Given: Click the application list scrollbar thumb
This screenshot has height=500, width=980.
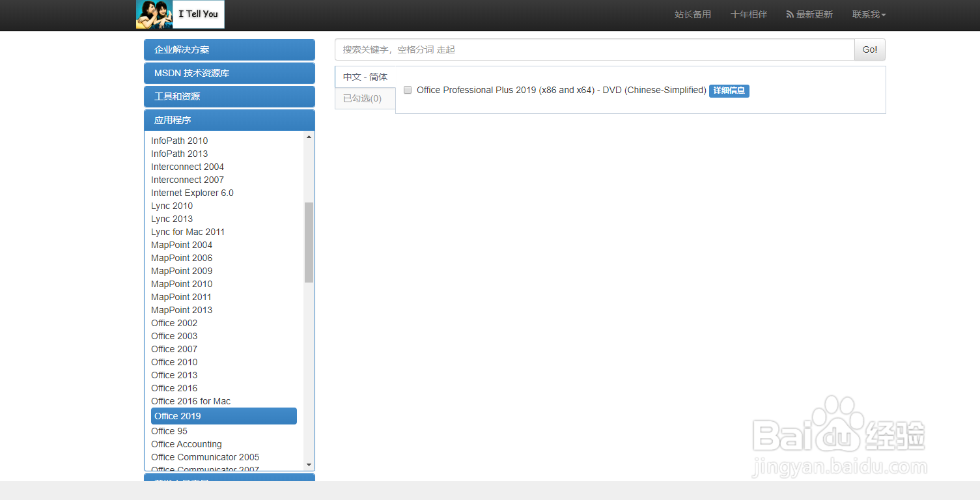Looking at the screenshot, I should pos(309,242).
